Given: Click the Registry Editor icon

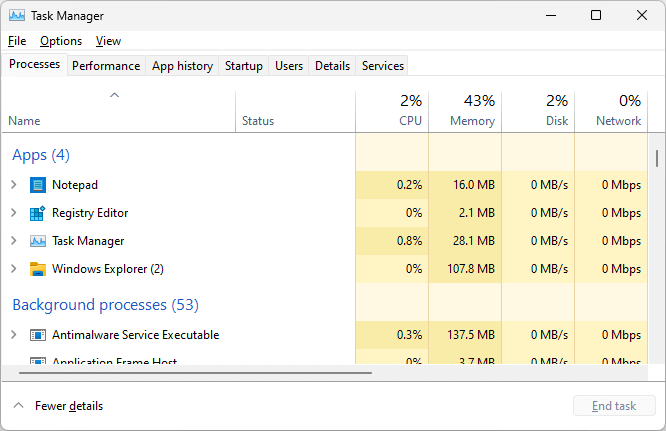Looking at the screenshot, I should 38,213.
